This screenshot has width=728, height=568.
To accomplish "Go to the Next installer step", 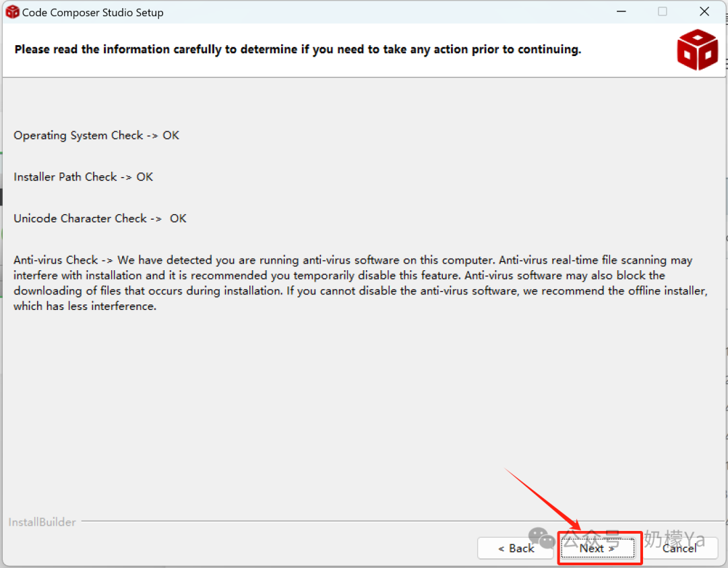I will click(597, 548).
